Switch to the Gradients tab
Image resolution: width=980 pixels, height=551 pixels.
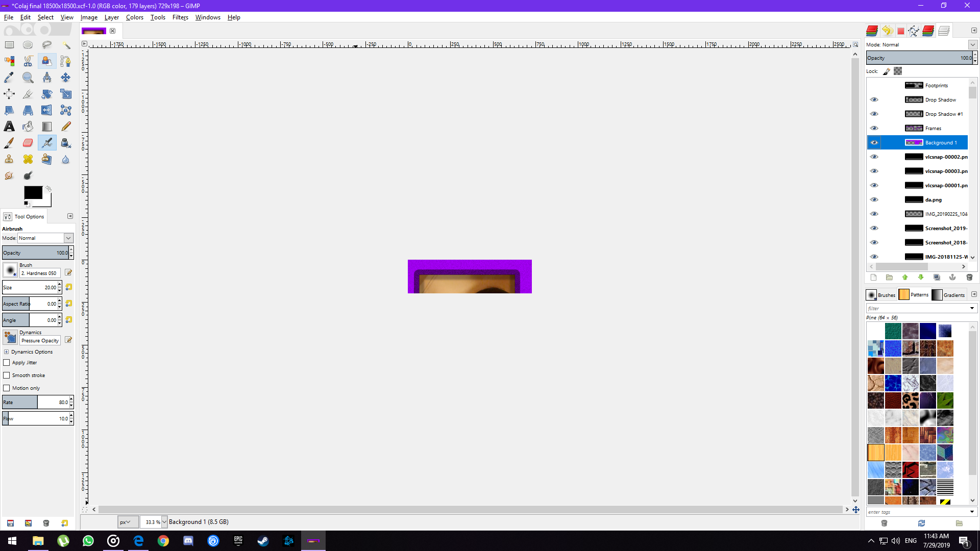point(948,295)
